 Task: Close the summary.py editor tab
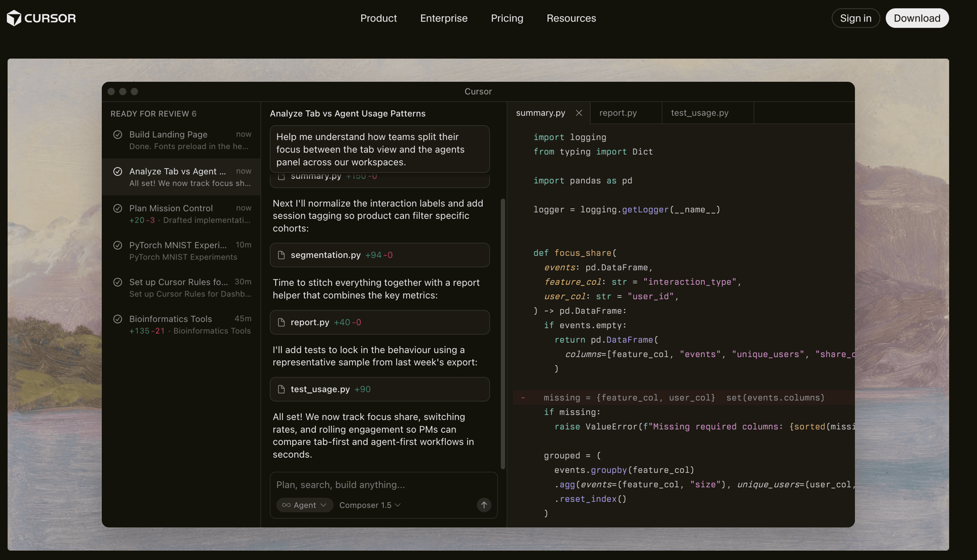click(x=579, y=112)
